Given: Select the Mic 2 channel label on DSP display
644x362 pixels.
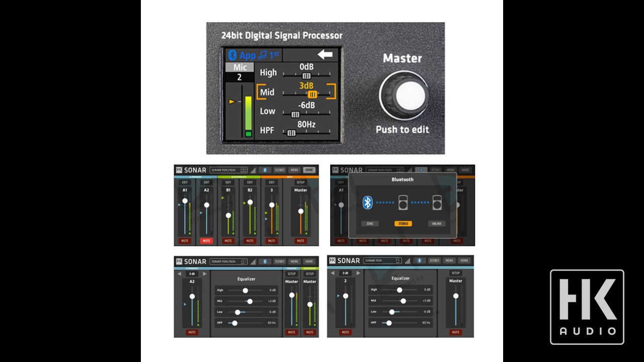Looking at the screenshot, I should [x=239, y=72].
